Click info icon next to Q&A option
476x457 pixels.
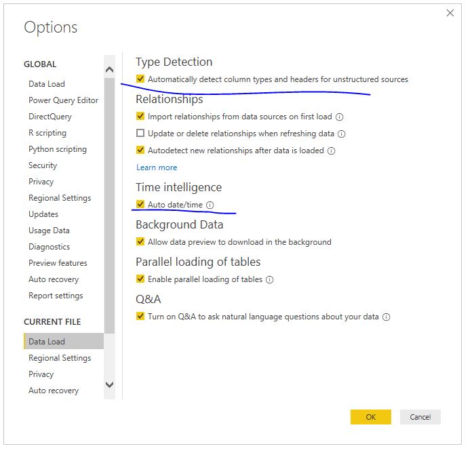pos(386,317)
